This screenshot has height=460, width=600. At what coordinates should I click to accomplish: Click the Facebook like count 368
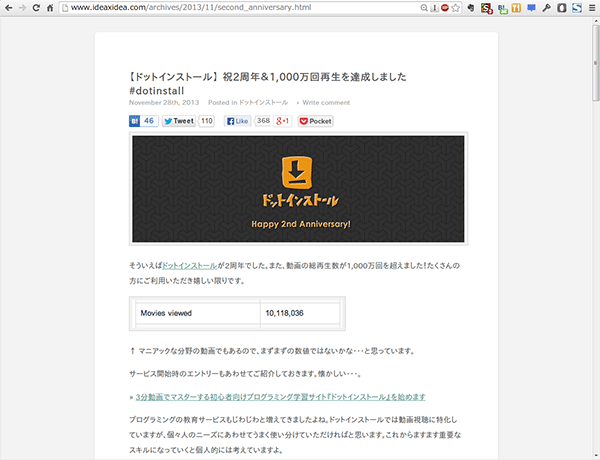263,121
